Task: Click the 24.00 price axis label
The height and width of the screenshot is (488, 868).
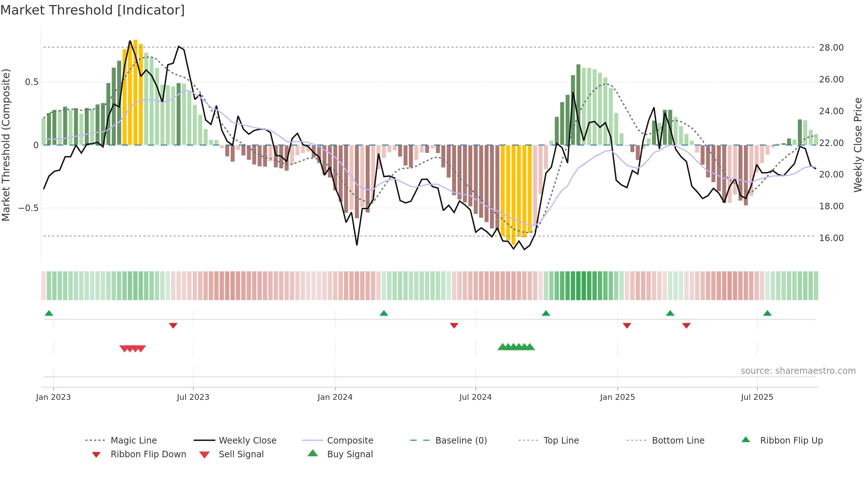Action: click(831, 111)
